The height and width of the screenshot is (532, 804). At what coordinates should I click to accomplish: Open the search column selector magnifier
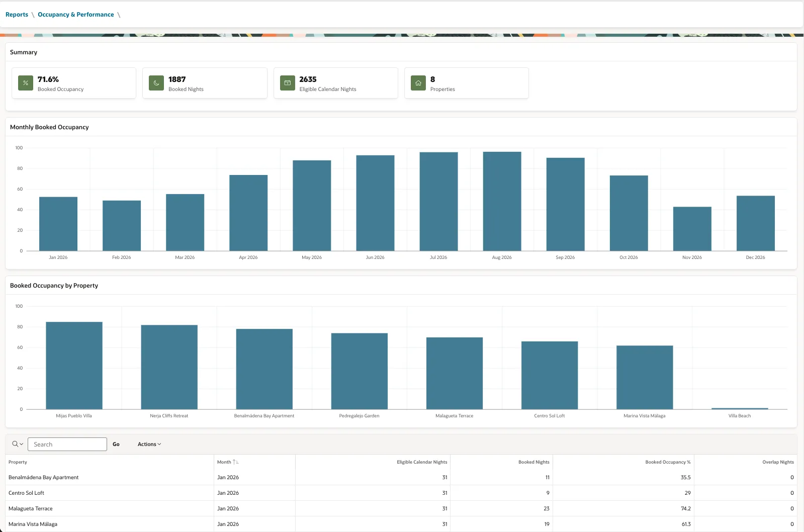tap(18, 444)
